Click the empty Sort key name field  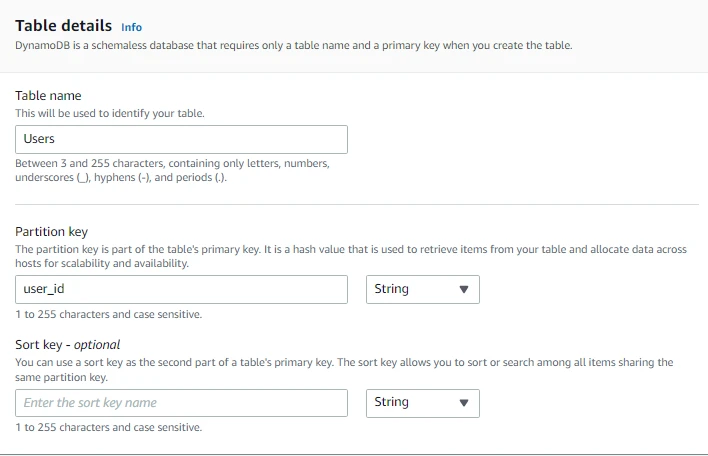click(x=181, y=402)
